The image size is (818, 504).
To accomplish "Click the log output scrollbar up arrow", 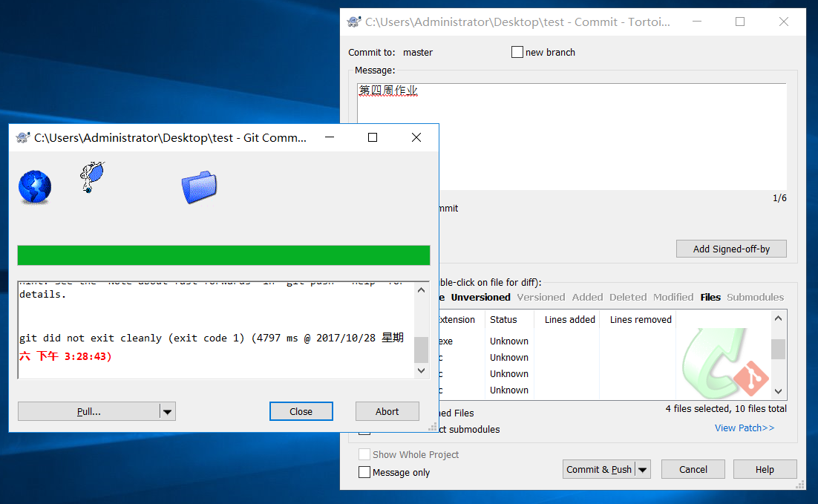I will 422,290.
